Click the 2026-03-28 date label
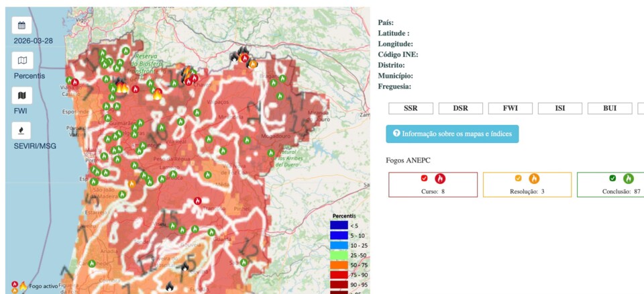Screen dimensions: 644x294 click(x=33, y=41)
